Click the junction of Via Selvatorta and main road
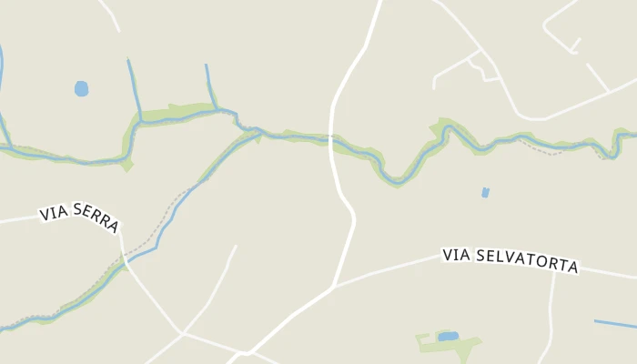The image size is (637, 364). 334,287
